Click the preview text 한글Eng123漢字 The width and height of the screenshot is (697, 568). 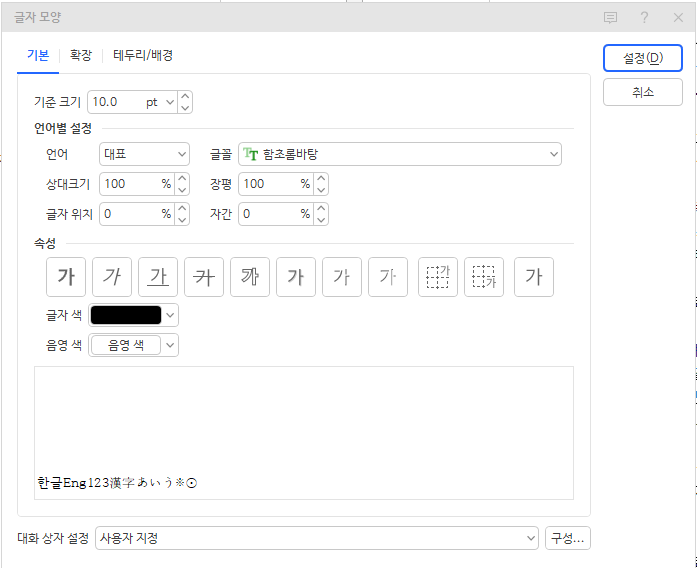point(86,483)
